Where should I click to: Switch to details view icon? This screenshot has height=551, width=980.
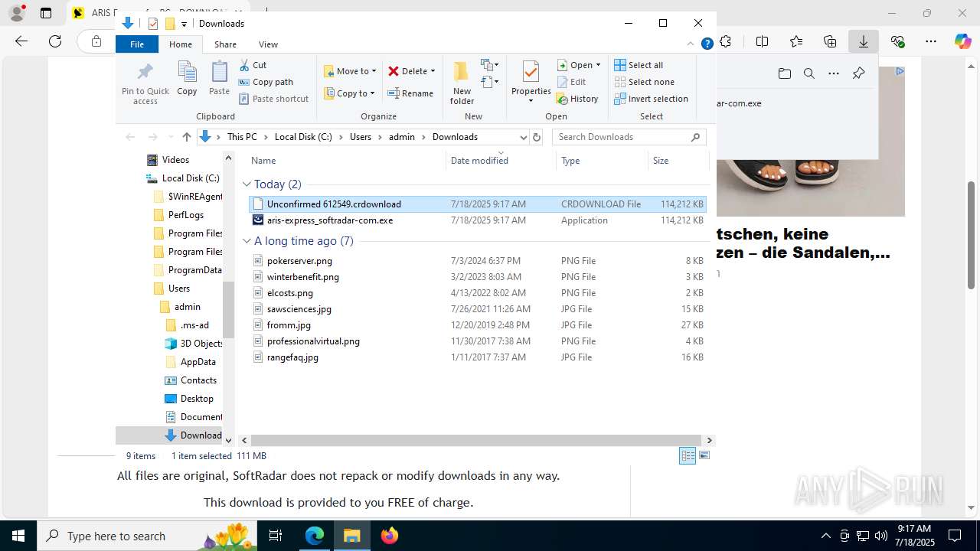tap(688, 456)
